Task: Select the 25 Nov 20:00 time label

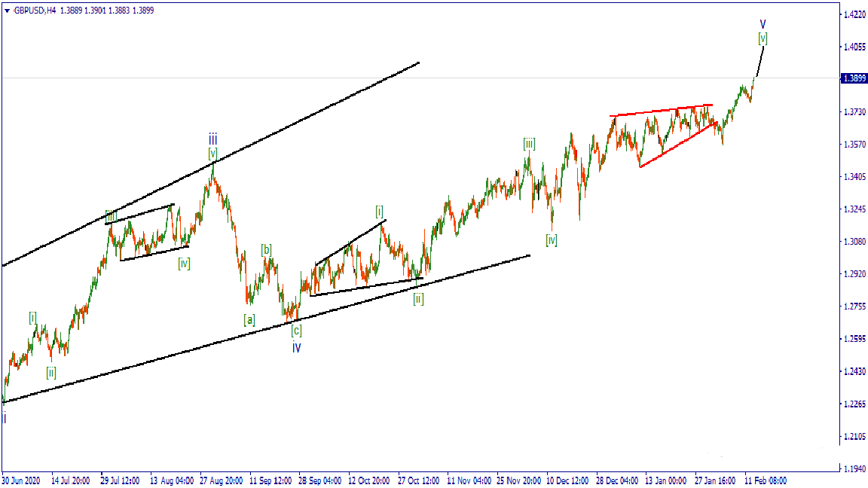Action: [x=518, y=480]
